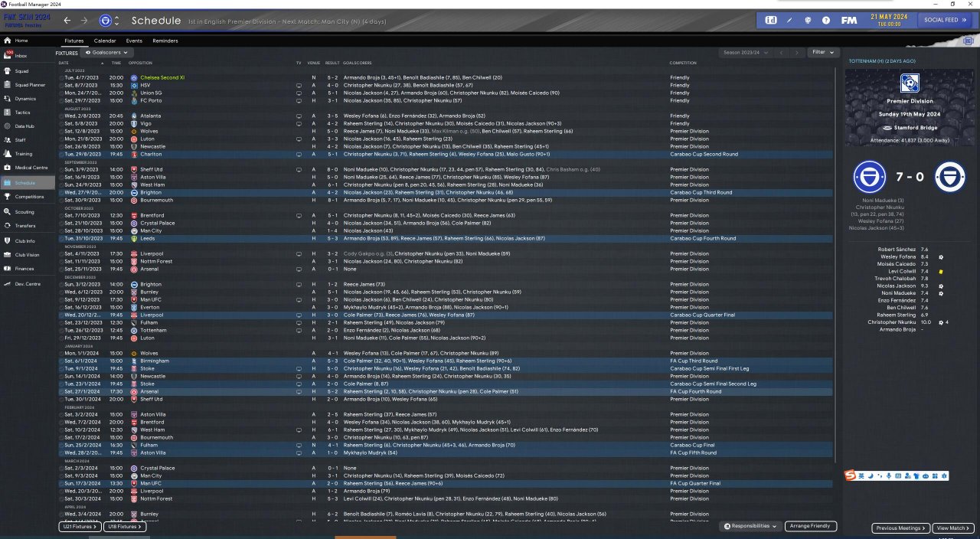Click the home team badge beside 7 - 0
The height and width of the screenshot is (539, 980).
[870, 177]
